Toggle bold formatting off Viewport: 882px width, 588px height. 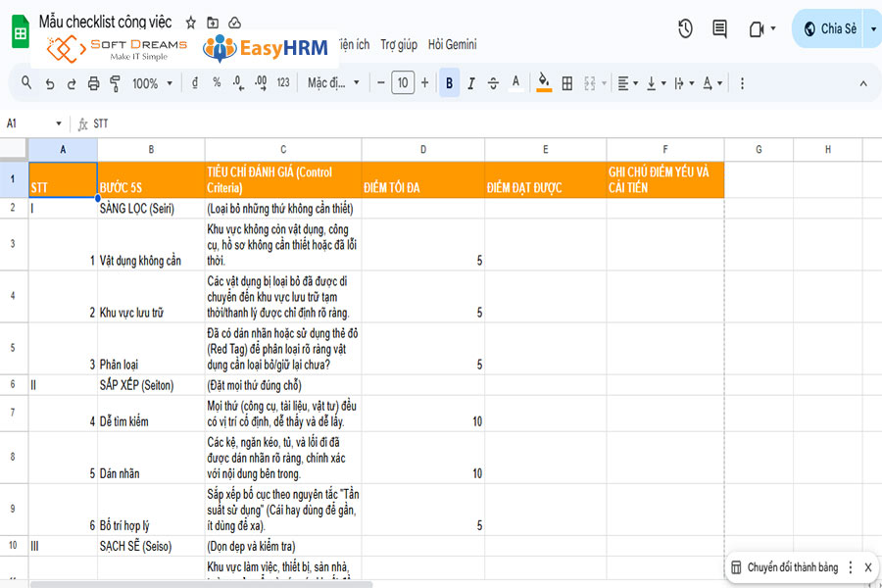click(x=449, y=83)
